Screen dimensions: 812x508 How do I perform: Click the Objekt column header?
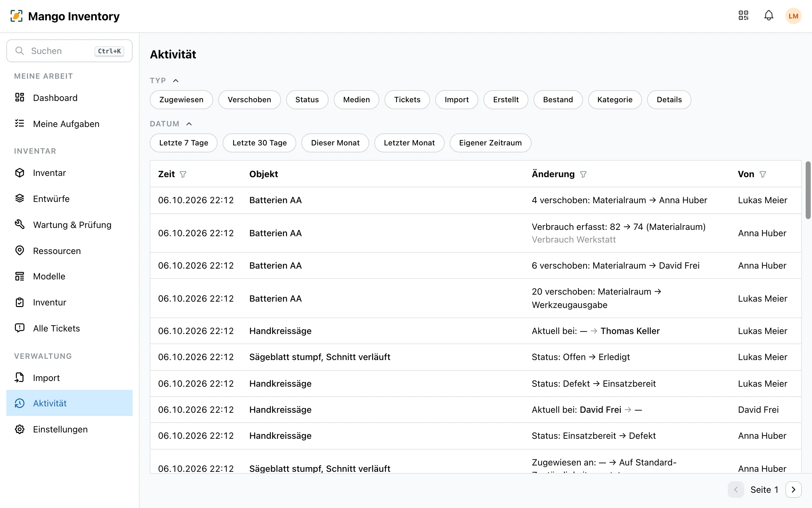[263, 174]
